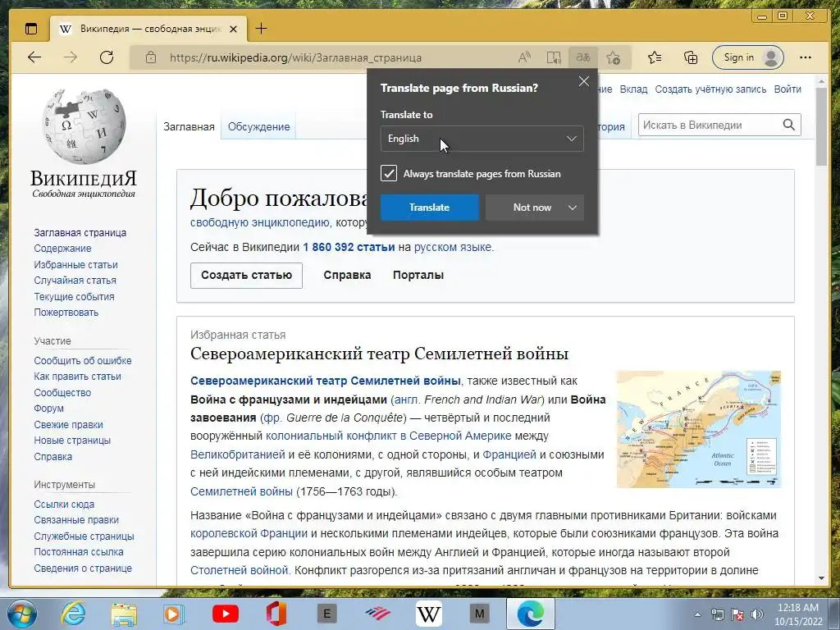Click the browser back arrow

(x=34, y=57)
